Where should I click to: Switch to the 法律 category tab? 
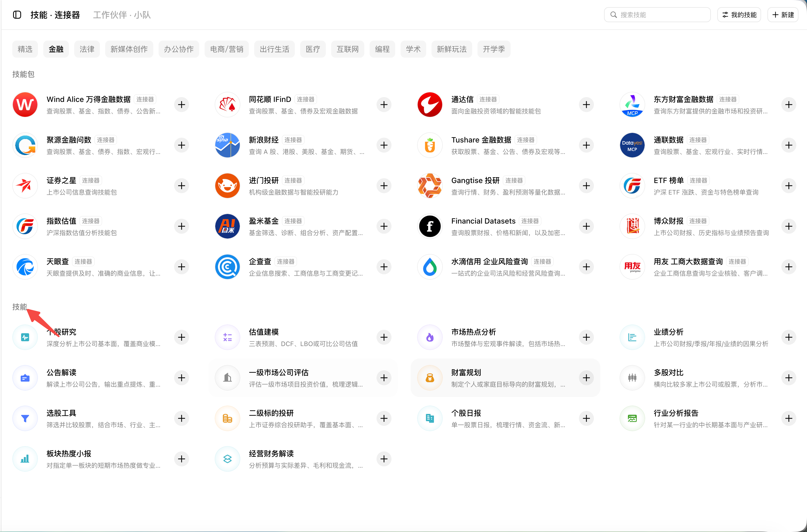[x=87, y=49]
